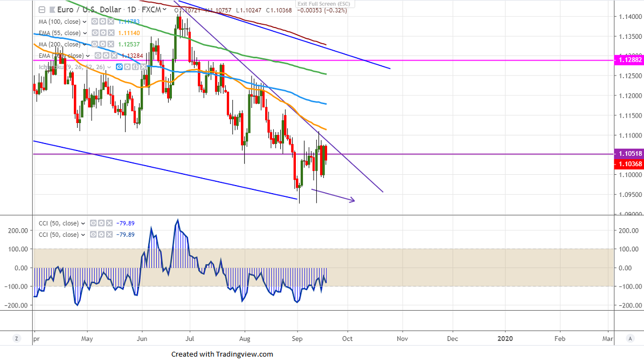Click the Jun label on time axis
644x362 pixels.
click(x=142, y=339)
